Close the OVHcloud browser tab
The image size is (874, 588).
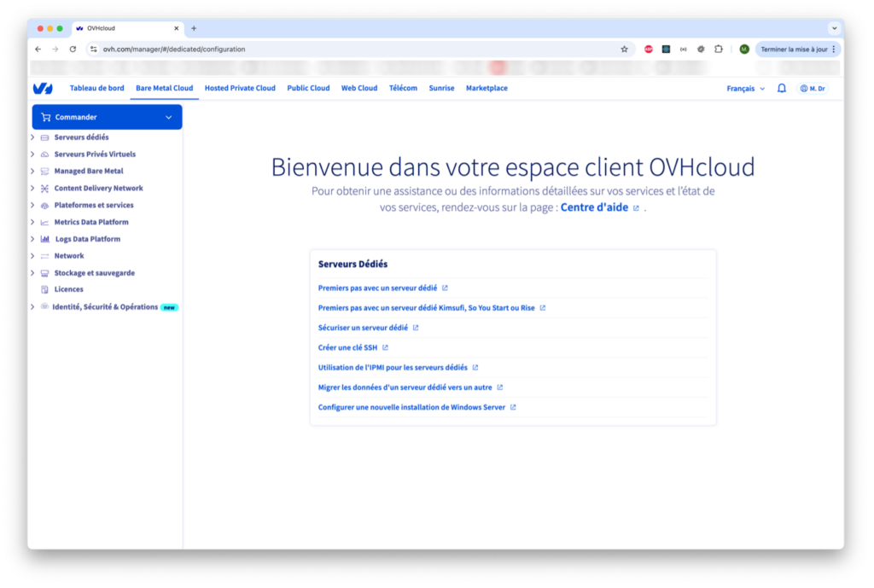(x=176, y=28)
